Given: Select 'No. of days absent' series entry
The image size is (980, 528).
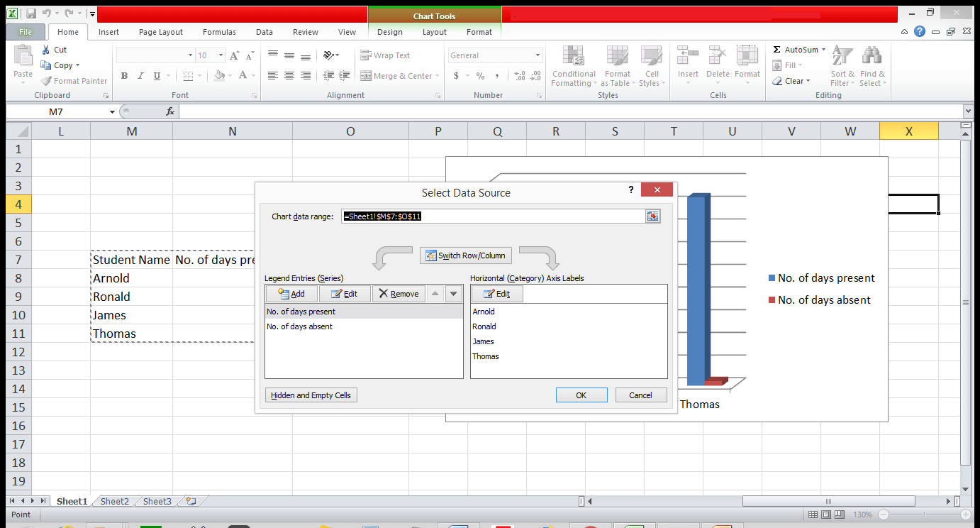Looking at the screenshot, I should (364, 326).
